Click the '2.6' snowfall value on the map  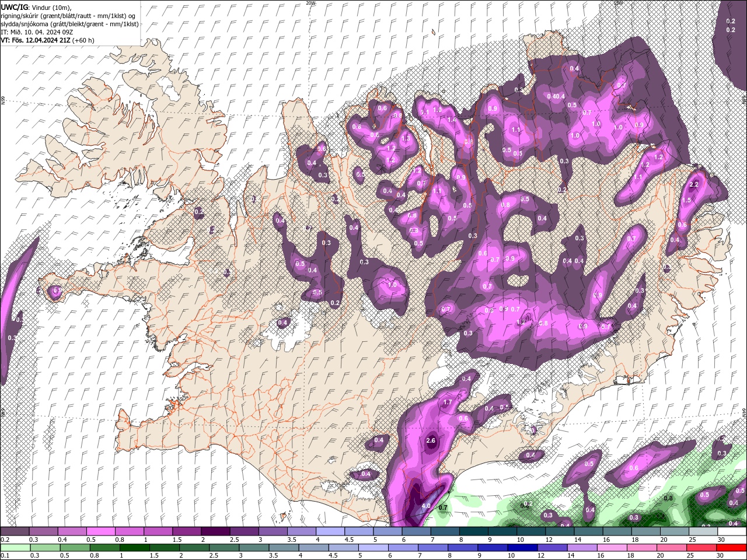[x=431, y=440]
